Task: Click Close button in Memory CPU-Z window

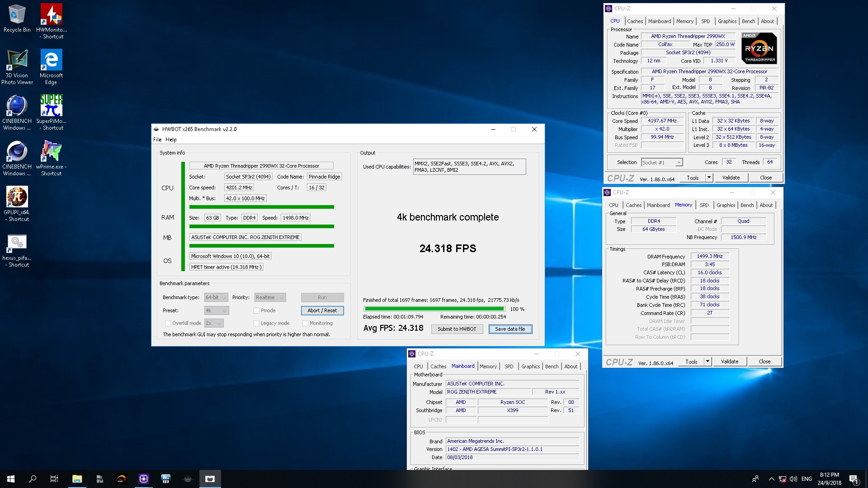Action: (764, 361)
